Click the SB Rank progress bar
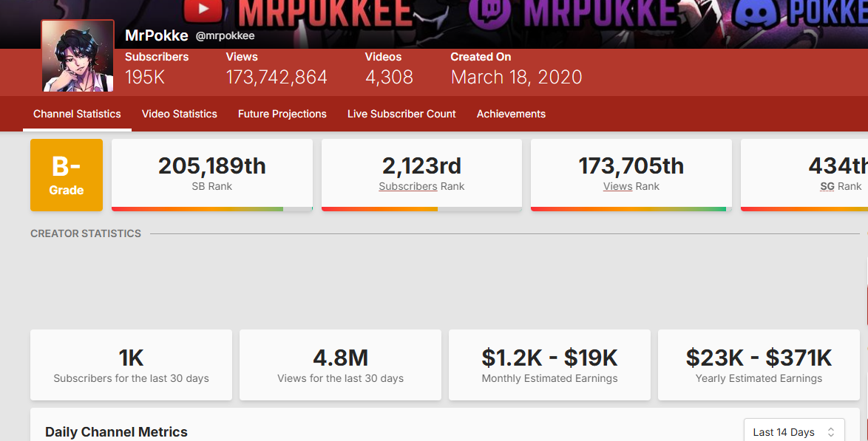The image size is (868, 441). coord(212,209)
